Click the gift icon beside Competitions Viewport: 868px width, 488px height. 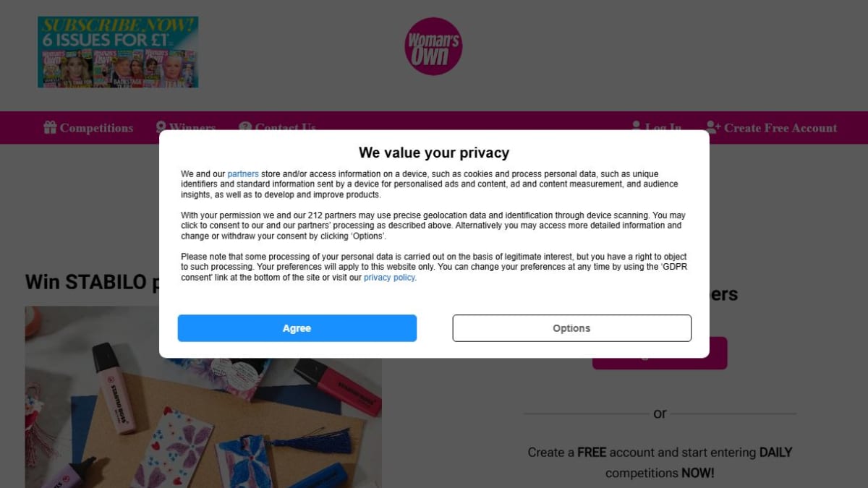[x=50, y=127]
